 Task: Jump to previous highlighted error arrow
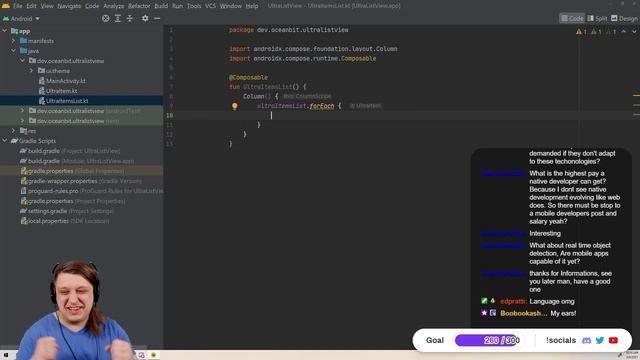(x=624, y=31)
